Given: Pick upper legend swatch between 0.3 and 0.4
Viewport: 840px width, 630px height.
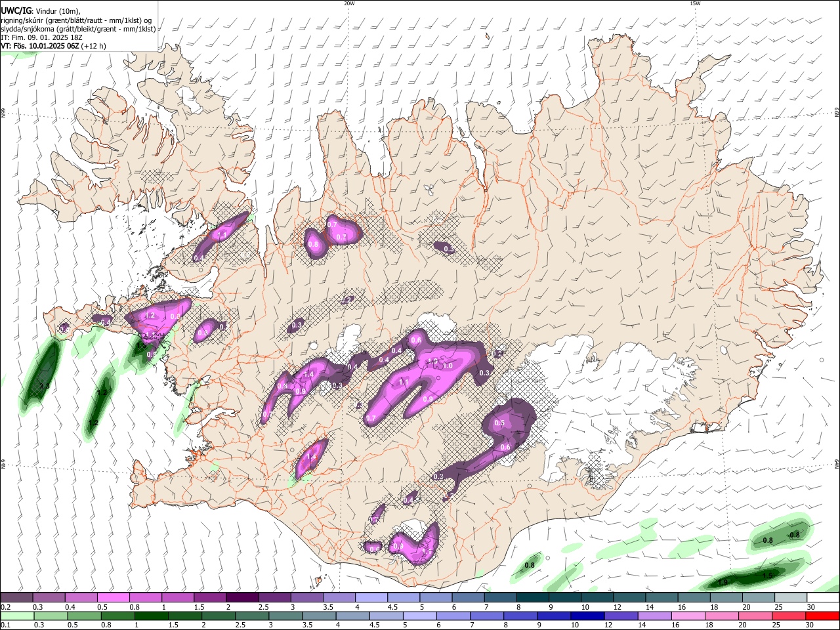Looking at the screenshot, I should pos(49,597).
